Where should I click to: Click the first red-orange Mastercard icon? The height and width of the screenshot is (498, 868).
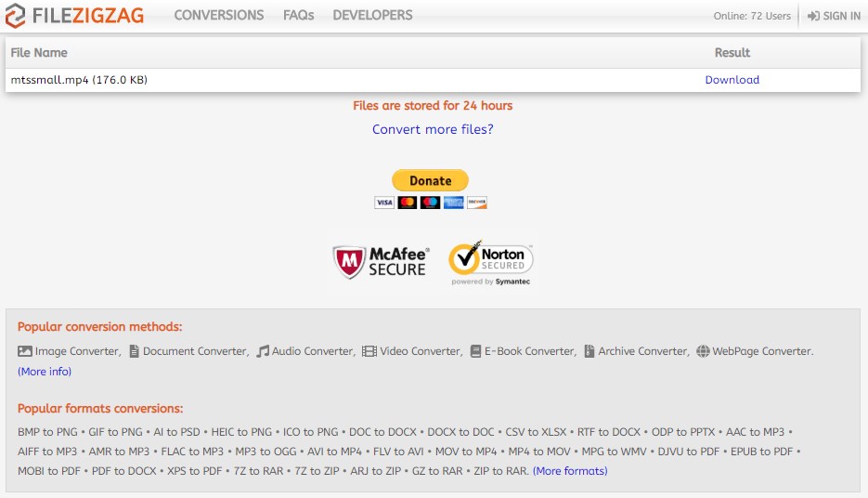(x=407, y=203)
